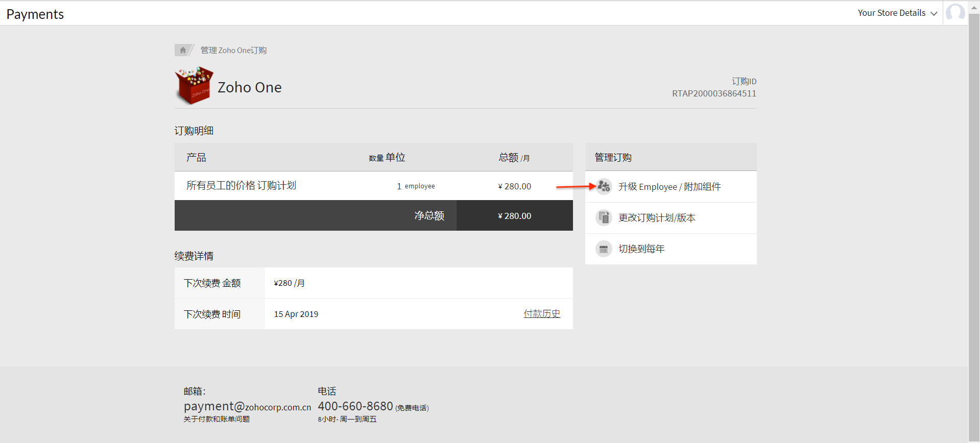
Task: Open the user profile avatar
Action: (x=955, y=13)
